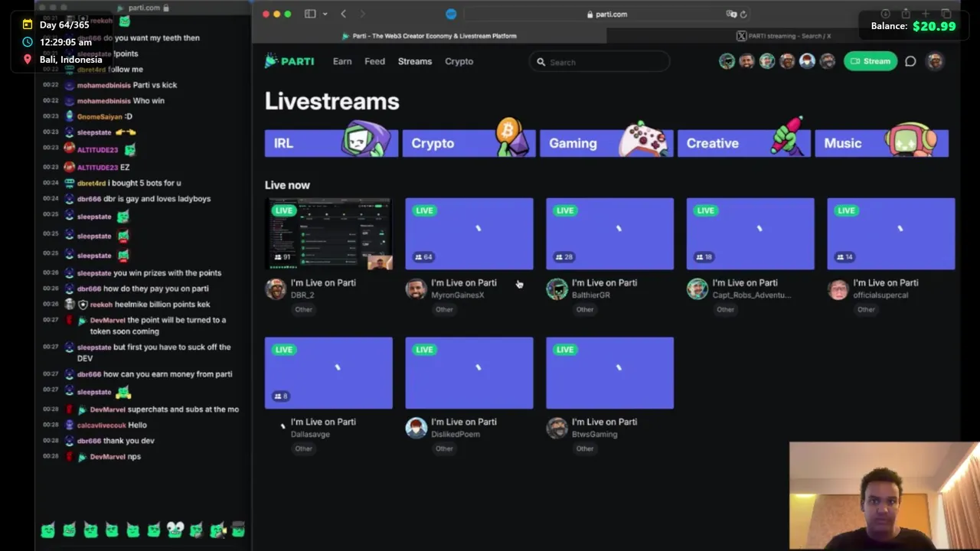The height and width of the screenshot is (551, 980).
Task: Open the DislikedPoem channel name link
Action: click(x=456, y=435)
